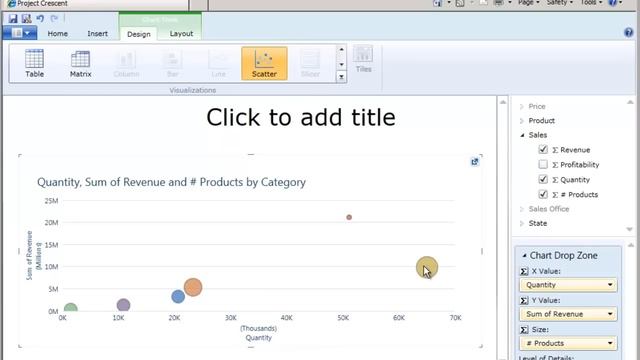Switch to the Layout tab
This screenshot has height=360, width=640.
(x=181, y=33)
